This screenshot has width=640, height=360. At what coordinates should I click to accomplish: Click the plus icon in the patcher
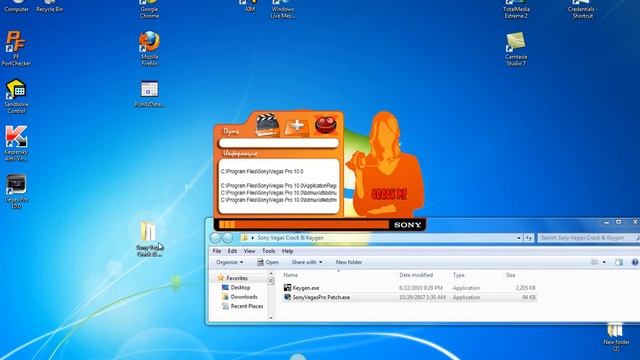click(297, 126)
